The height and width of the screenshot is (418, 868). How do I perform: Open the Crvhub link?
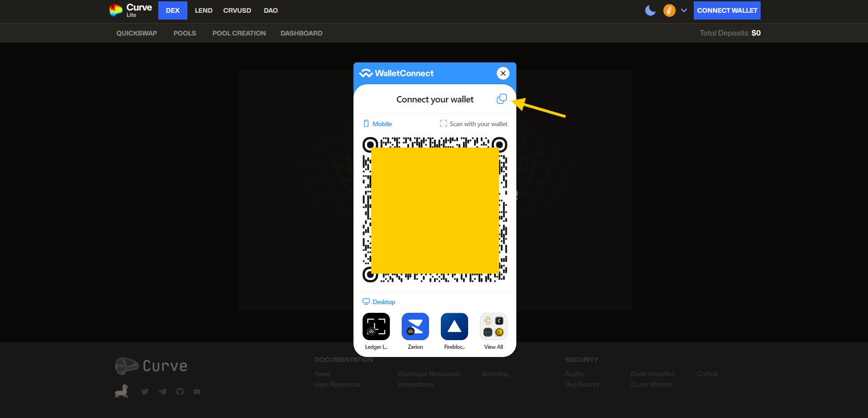[x=707, y=374]
